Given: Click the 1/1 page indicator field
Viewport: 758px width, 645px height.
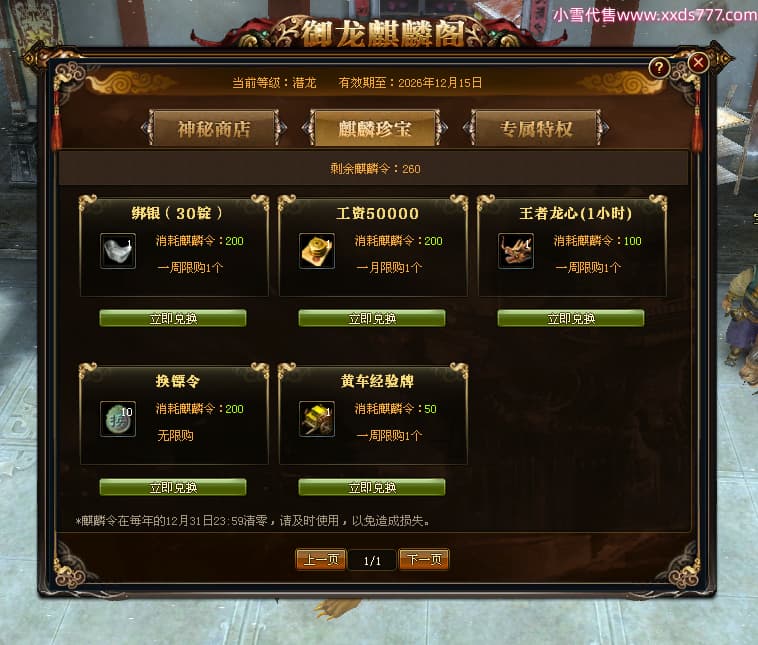Looking at the screenshot, I should [x=372, y=560].
